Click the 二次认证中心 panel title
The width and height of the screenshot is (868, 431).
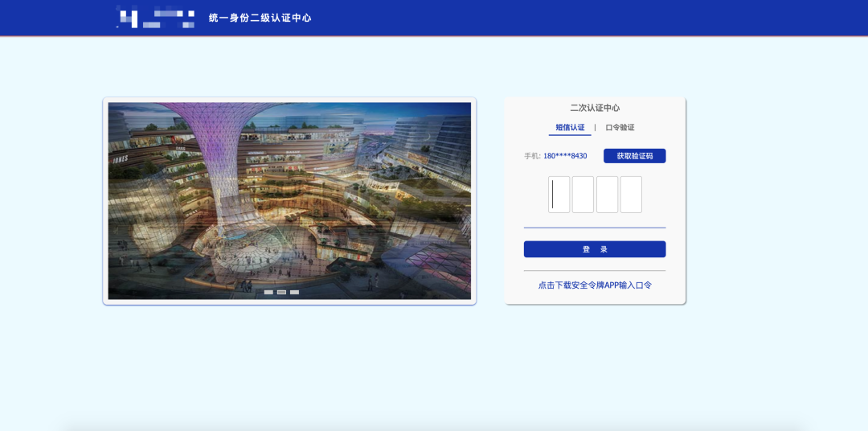(595, 108)
